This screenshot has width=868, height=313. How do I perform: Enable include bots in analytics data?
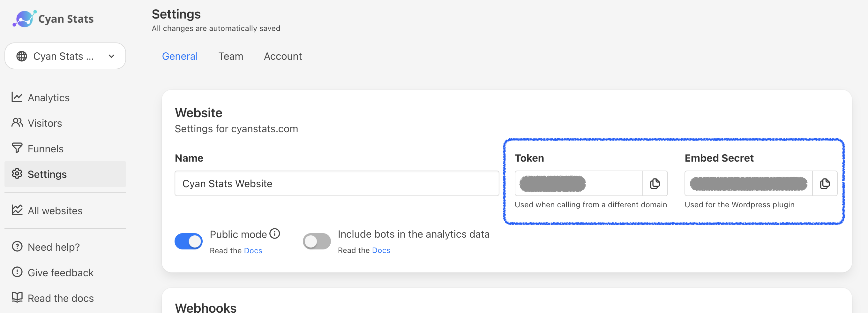(316, 241)
